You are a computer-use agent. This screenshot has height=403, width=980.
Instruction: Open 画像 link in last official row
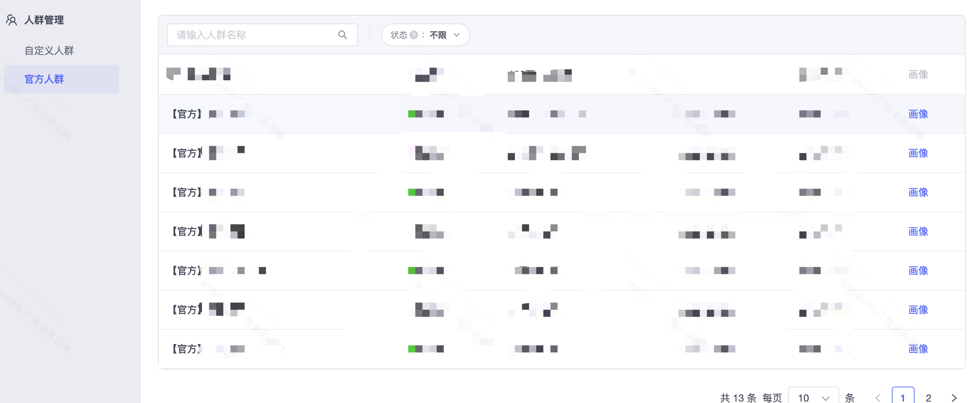tap(918, 349)
